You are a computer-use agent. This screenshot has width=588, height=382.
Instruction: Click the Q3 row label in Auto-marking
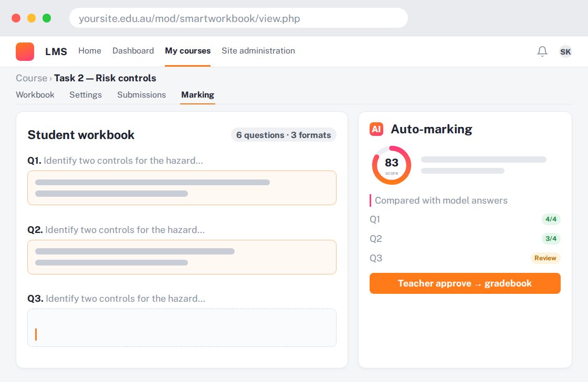376,258
